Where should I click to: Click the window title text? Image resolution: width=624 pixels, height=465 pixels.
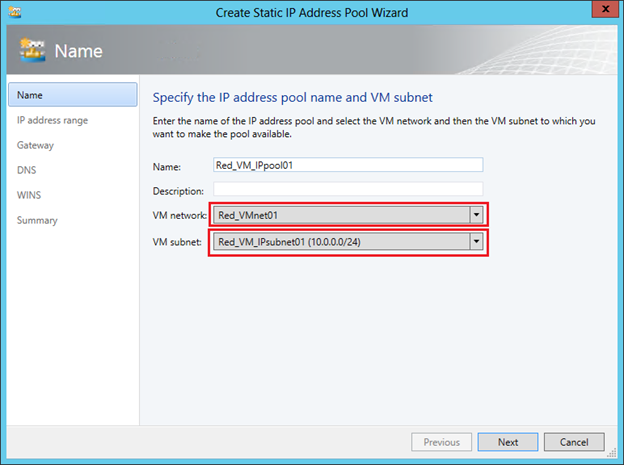311,11
